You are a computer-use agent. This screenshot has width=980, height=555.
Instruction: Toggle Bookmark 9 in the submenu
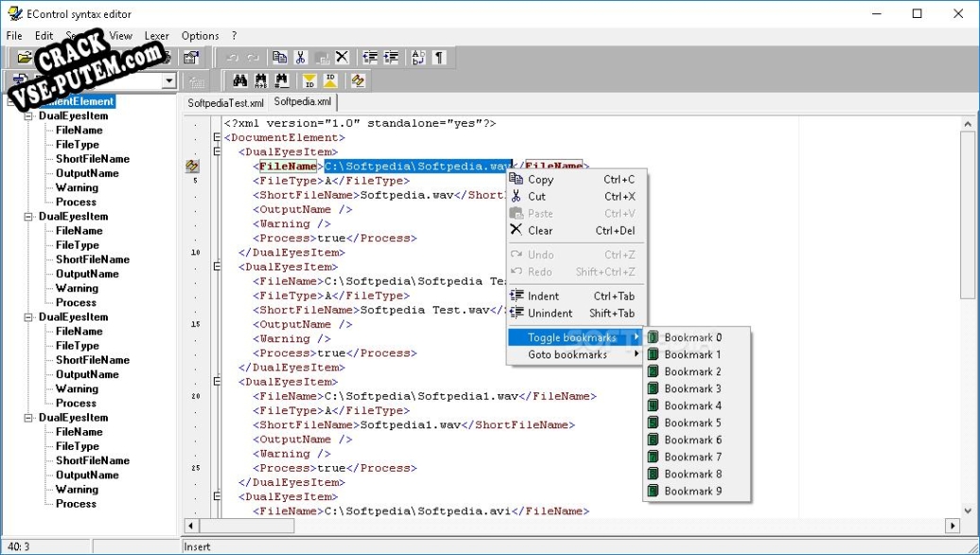pyautogui.click(x=696, y=492)
